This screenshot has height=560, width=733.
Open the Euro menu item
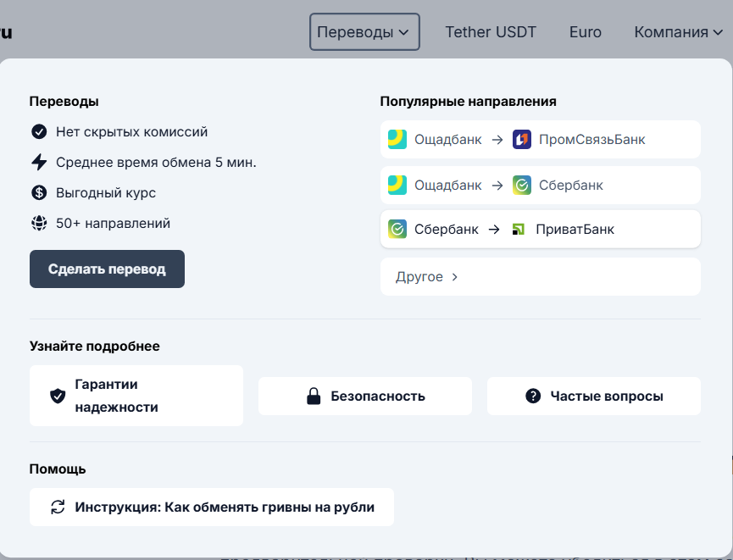[585, 32]
